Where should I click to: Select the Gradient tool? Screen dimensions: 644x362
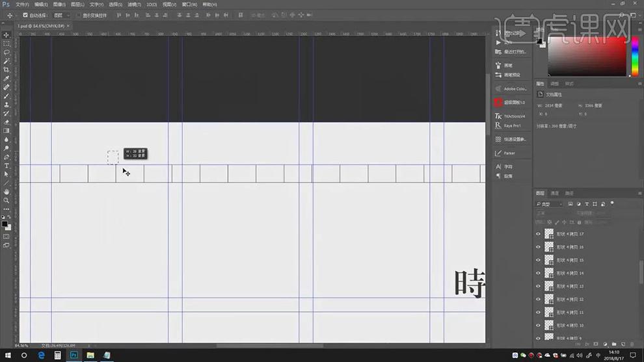pyautogui.click(x=6, y=131)
